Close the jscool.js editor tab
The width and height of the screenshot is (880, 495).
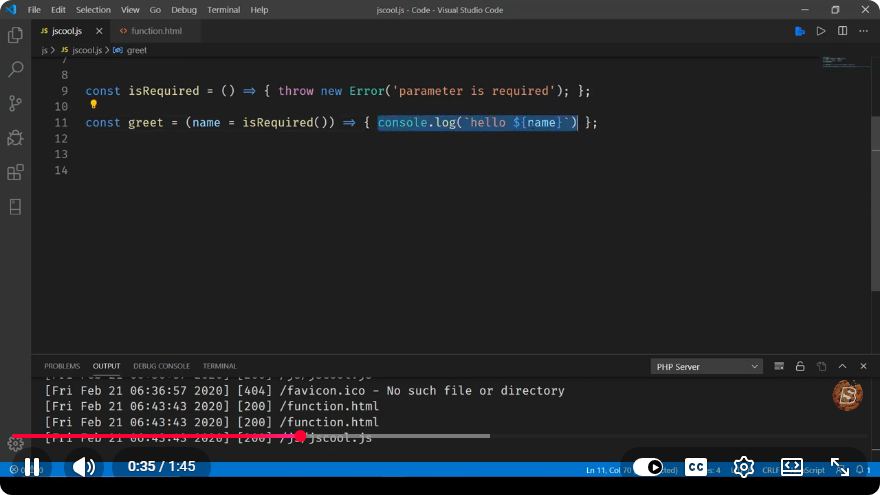99,31
